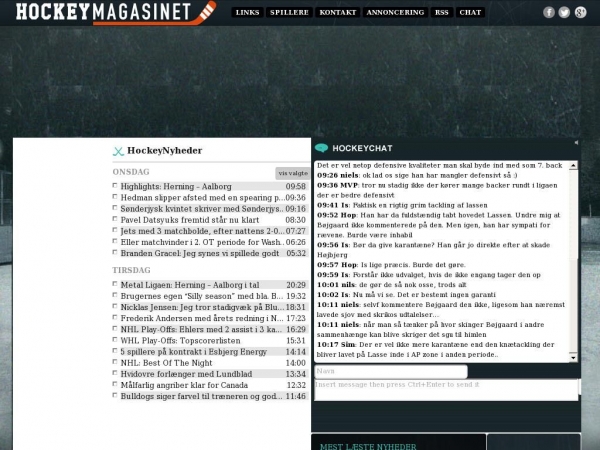The image size is (600, 450).
Task: Check the NHL Play-Offs: Ehlers checkbox
Action: click(x=115, y=328)
